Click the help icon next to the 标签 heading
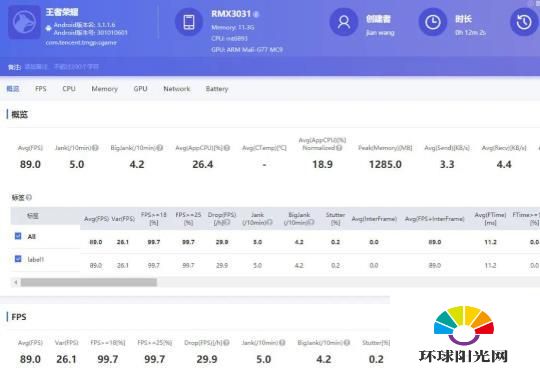Image resolution: width=540 pixels, height=372 pixels. point(29,197)
